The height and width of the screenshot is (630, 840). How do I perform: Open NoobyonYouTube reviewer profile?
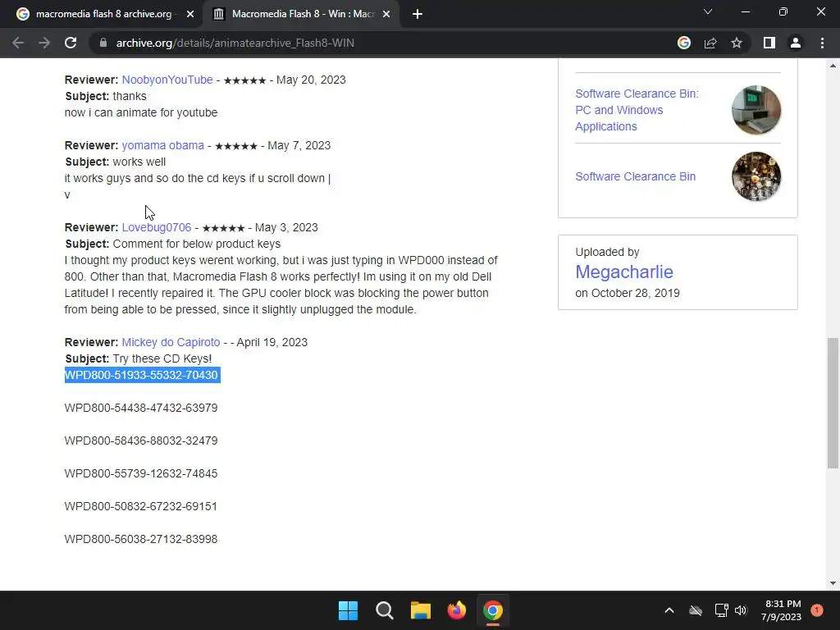[167, 80]
